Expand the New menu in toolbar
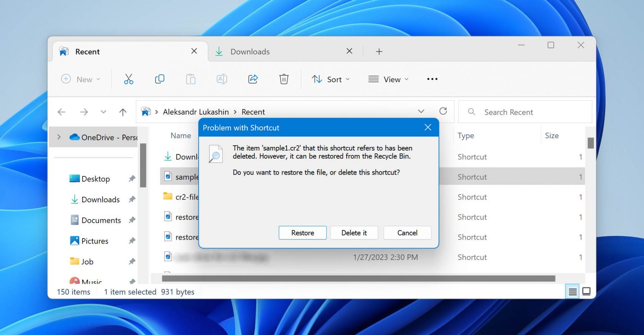This screenshot has width=644, height=335. [x=81, y=79]
